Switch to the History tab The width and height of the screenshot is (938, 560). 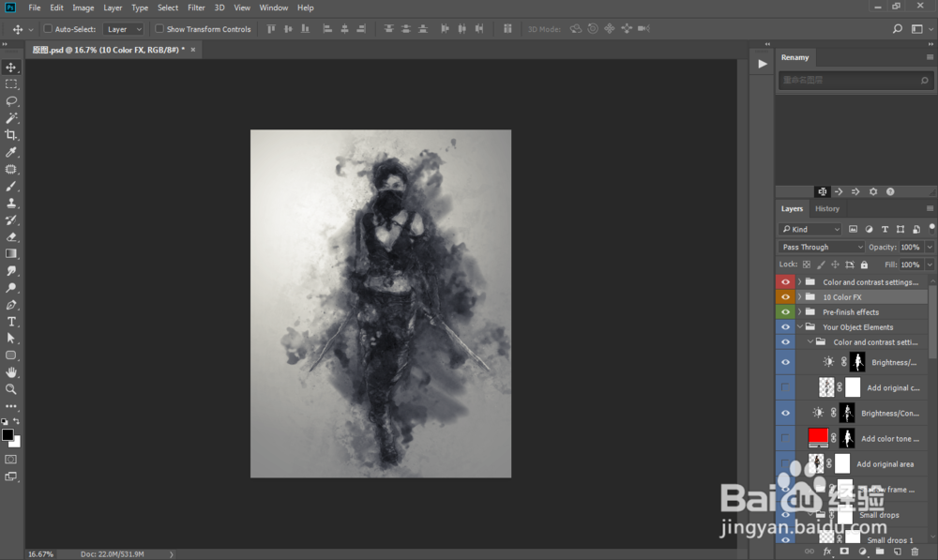pos(827,208)
